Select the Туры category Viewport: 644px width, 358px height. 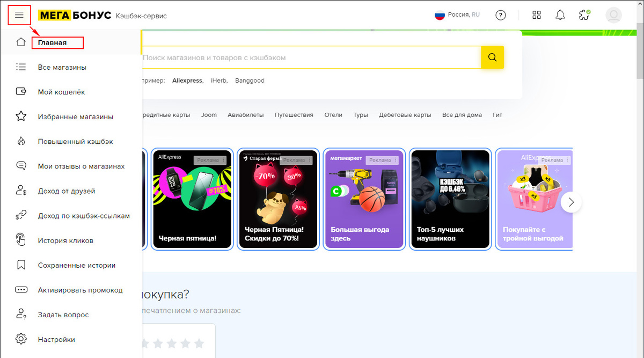361,115
